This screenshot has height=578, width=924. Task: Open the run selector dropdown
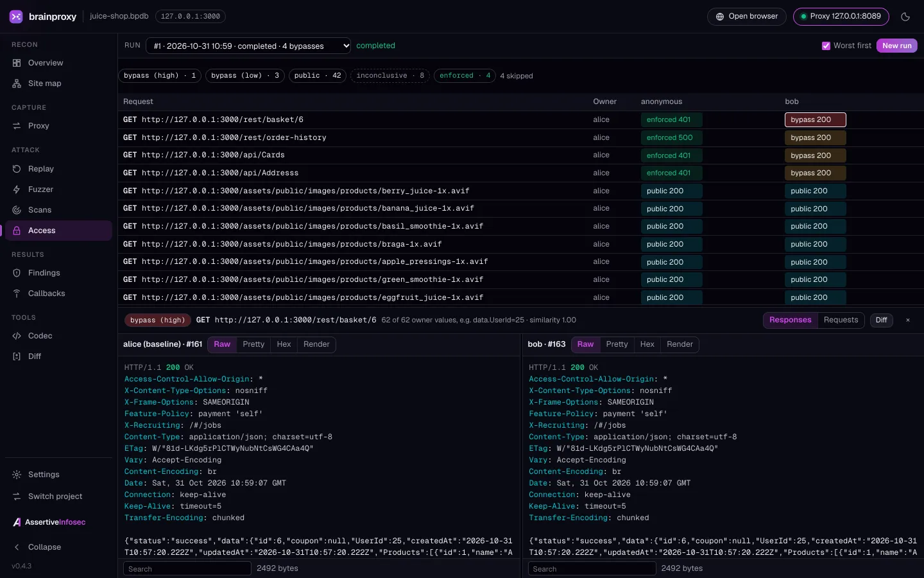click(x=248, y=46)
